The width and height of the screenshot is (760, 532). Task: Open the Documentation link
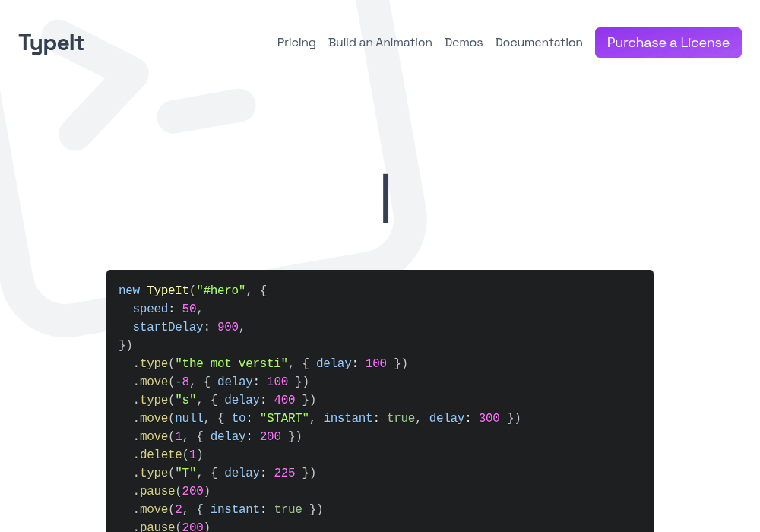tap(539, 43)
